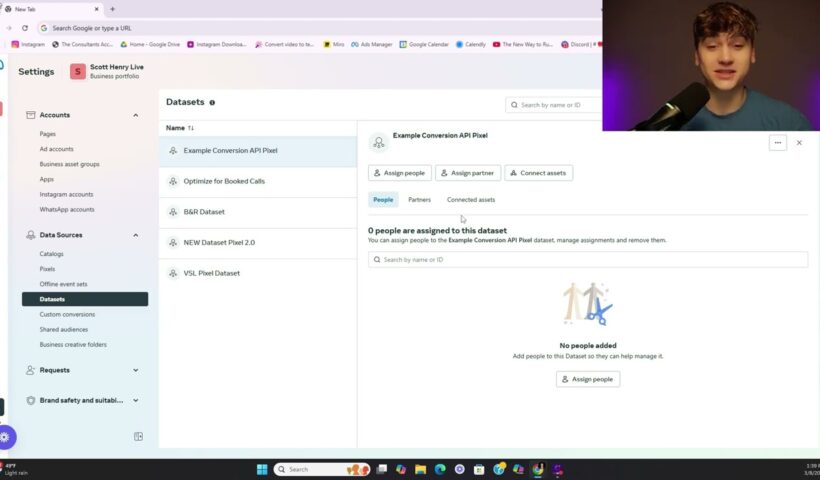Switch to the Partners tab

(419, 200)
